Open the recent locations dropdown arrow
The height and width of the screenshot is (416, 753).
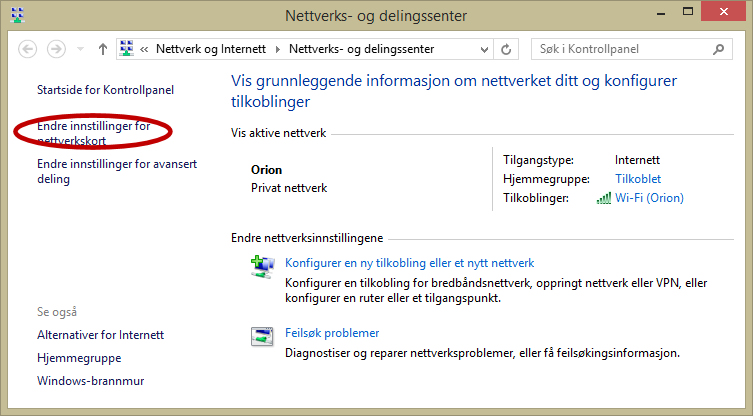(80, 49)
